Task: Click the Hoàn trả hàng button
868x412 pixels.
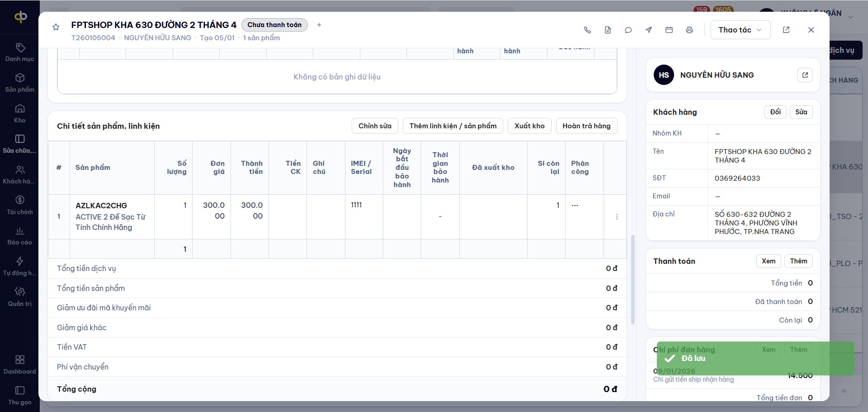Action: point(586,126)
